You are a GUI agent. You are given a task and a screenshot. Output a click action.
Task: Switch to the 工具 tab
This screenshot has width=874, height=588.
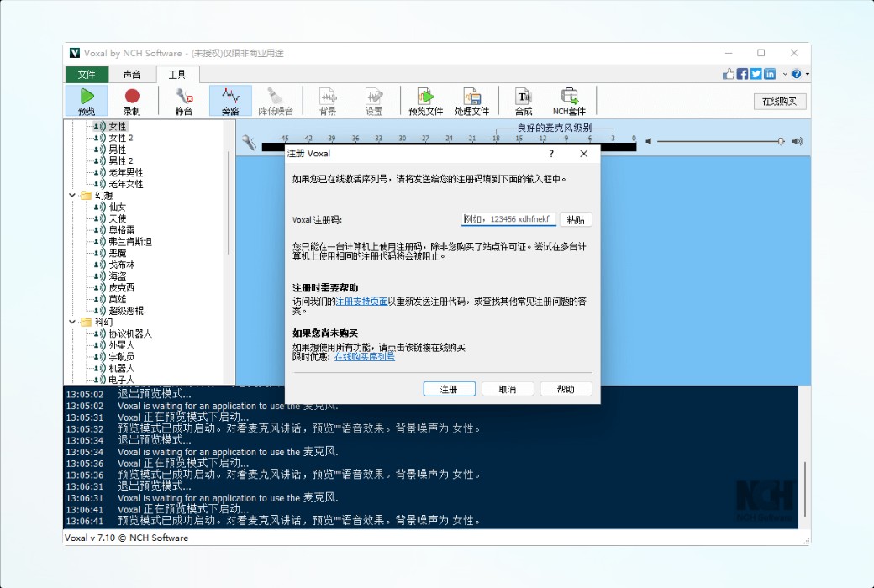(177, 74)
